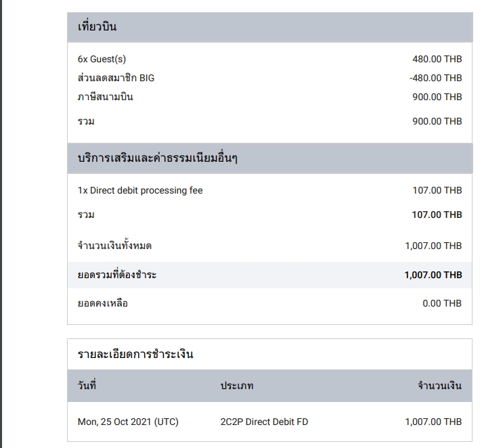Image resolution: width=484 pixels, height=448 pixels.
Task: Click the 900.00 THB flight total
Action: pos(437,121)
